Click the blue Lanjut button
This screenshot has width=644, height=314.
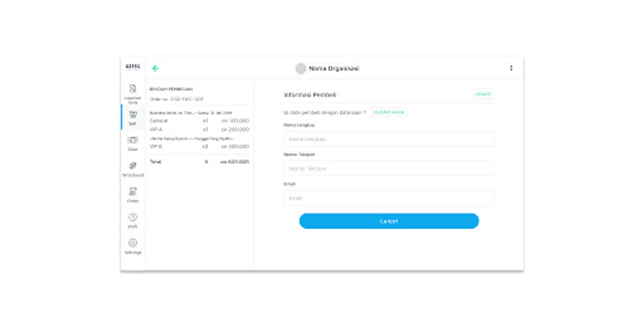(389, 221)
